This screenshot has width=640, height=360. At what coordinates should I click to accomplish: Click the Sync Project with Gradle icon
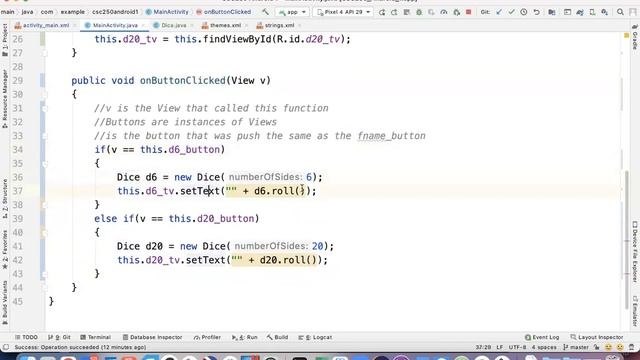point(580,12)
